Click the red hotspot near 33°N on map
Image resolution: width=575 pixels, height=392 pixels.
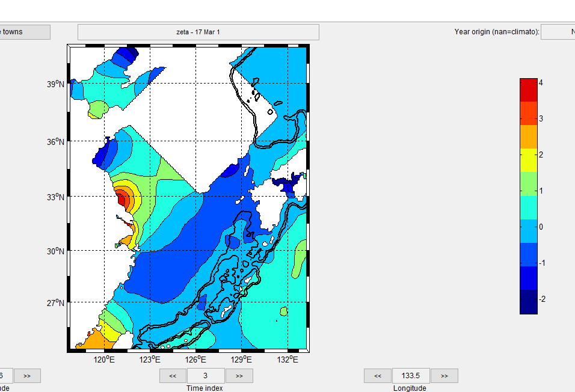pyautogui.click(x=122, y=197)
